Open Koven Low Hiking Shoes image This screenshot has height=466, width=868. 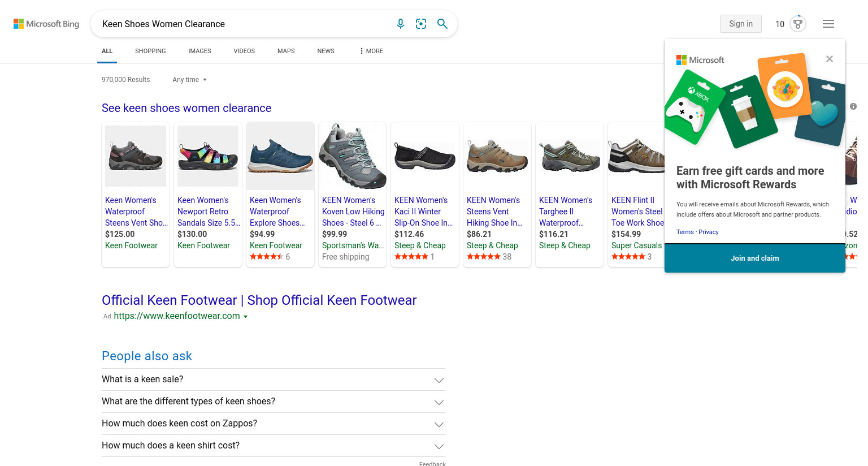tap(353, 156)
